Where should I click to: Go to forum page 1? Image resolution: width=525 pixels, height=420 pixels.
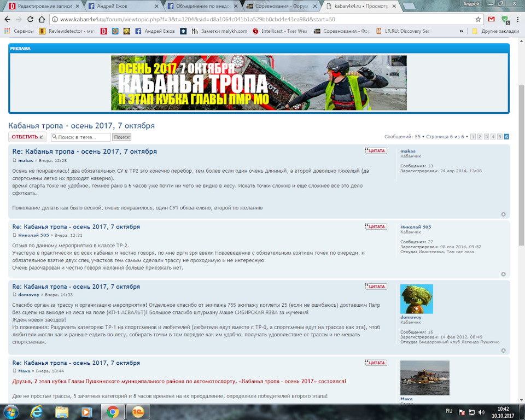click(472, 137)
